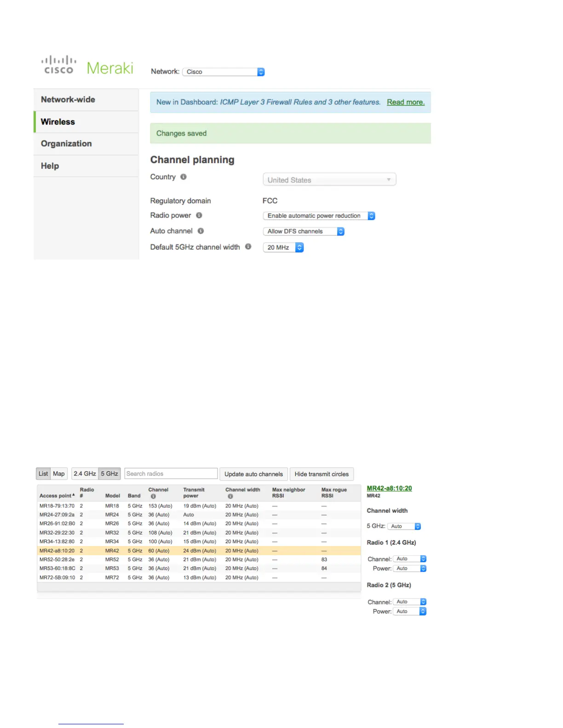Click sort arrow next to Access point header

74,495
